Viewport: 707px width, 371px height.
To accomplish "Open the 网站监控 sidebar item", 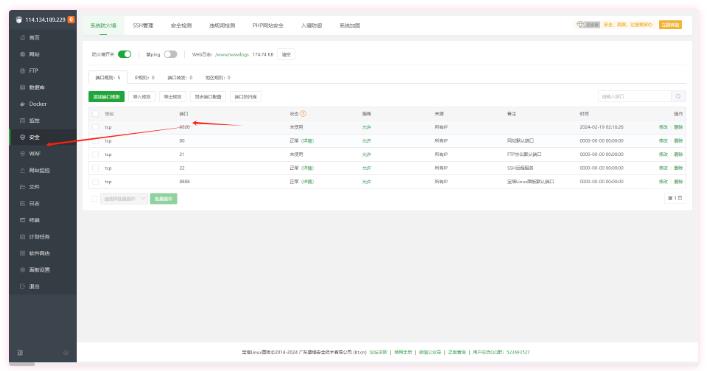I will click(x=43, y=170).
